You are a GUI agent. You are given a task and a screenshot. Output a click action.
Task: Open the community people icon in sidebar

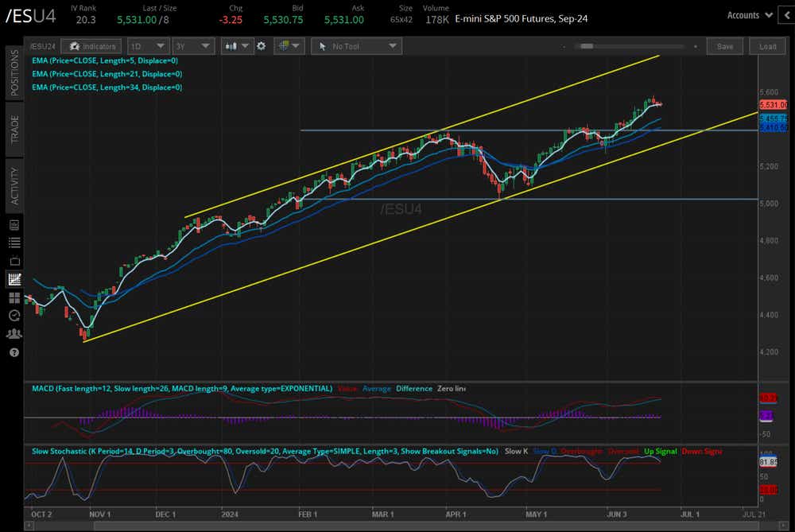click(x=14, y=334)
